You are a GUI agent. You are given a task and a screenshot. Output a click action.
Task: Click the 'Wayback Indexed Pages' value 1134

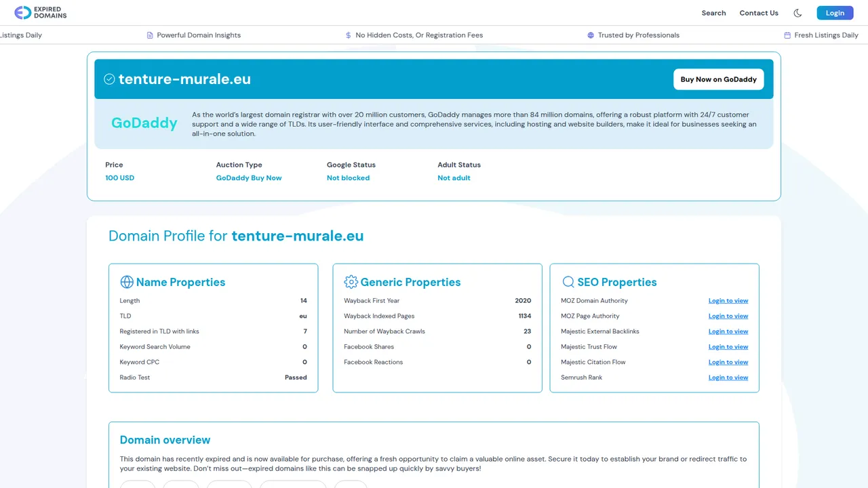pos(525,317)
